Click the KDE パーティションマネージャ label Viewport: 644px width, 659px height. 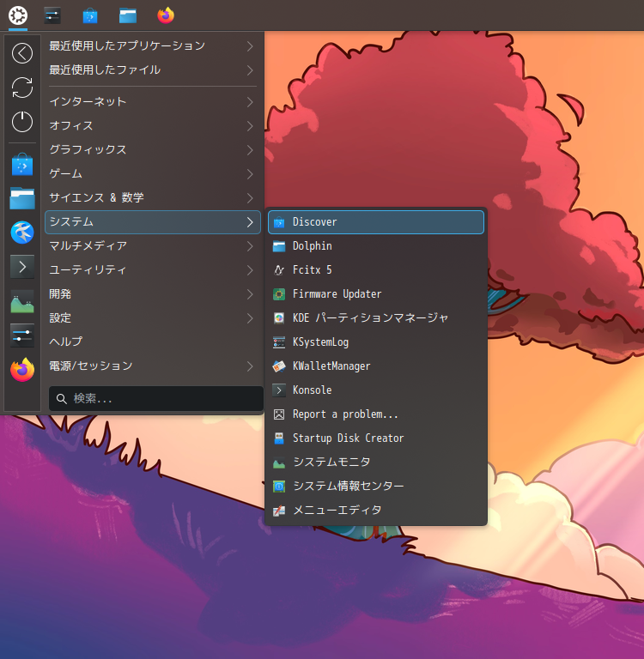point(370,318)
